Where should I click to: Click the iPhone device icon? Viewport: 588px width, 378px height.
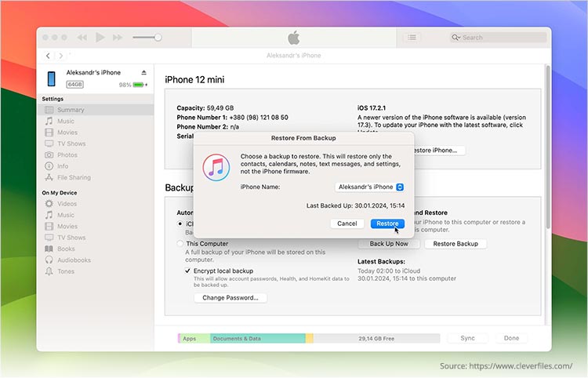pyautogui.click(x=52, y=78)
